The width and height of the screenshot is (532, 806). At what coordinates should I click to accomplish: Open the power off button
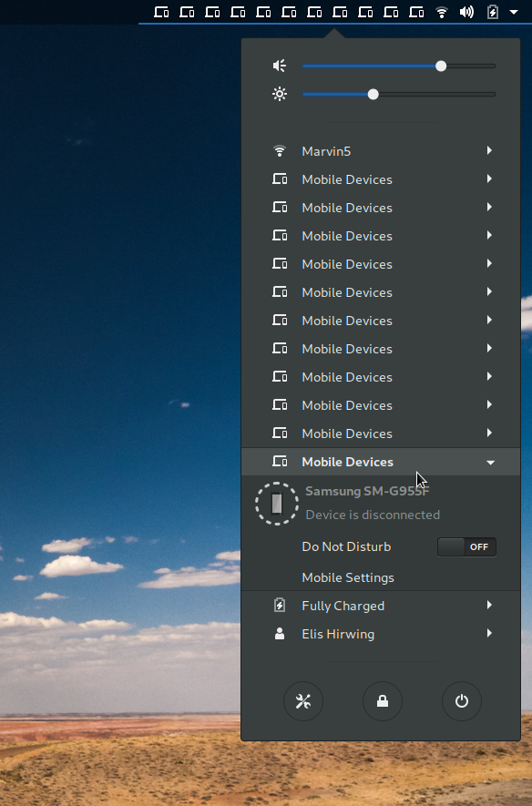pos(462,701)
